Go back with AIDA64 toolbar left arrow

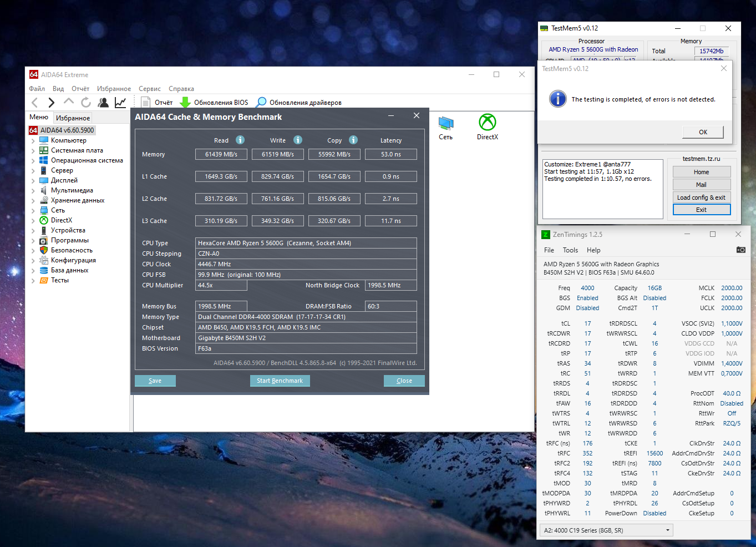35,102
